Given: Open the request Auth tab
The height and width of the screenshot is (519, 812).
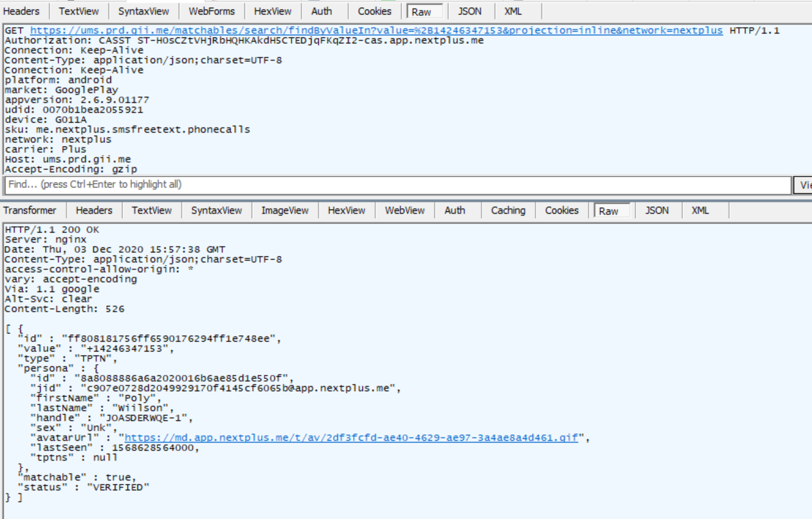Looking at the screenshot, I should pyautogui.click(x=321, y=11).
